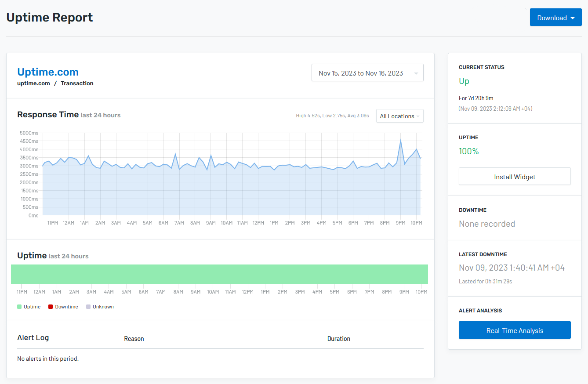588x384 pixels.
Task: Click the date range dropdown caret
Action: tap(417, 72)
